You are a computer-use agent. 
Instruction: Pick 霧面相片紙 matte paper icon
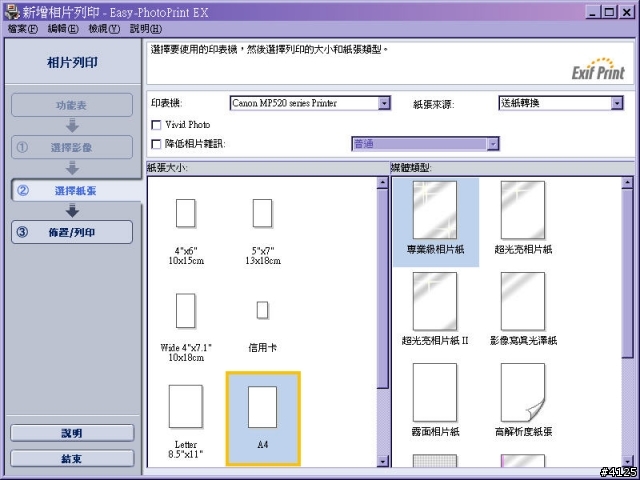(x=435, y=393)
